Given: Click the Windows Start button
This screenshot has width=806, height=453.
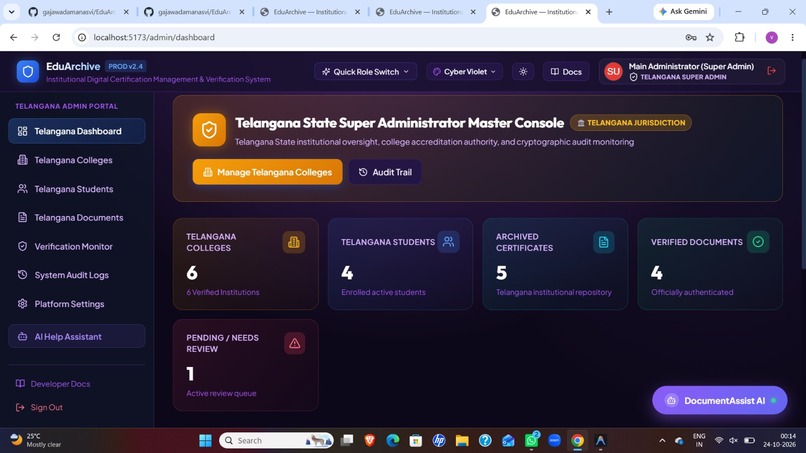Looking at the screenshot, I should pyautogui.click(x=205, y=441).
